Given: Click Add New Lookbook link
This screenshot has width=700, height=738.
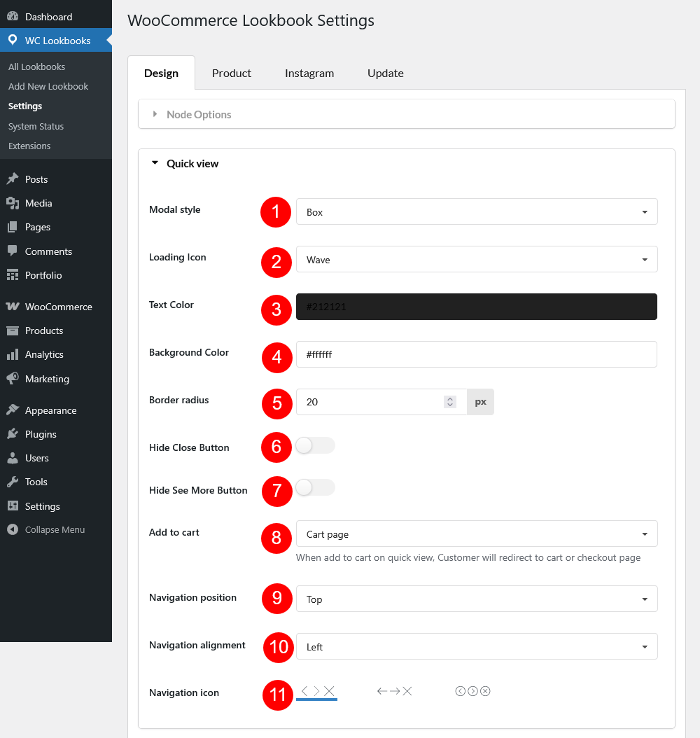Looking at the screenshot, I should click(48, 86).
